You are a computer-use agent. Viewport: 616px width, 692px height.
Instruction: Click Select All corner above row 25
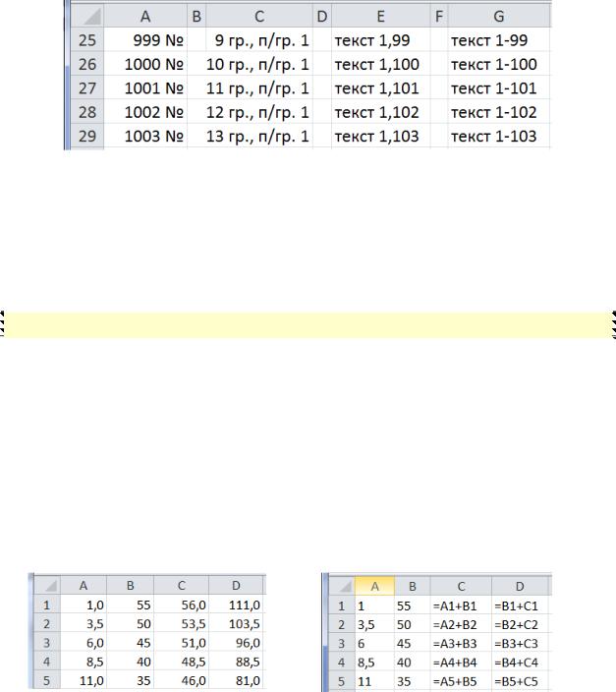pos(87,17)
